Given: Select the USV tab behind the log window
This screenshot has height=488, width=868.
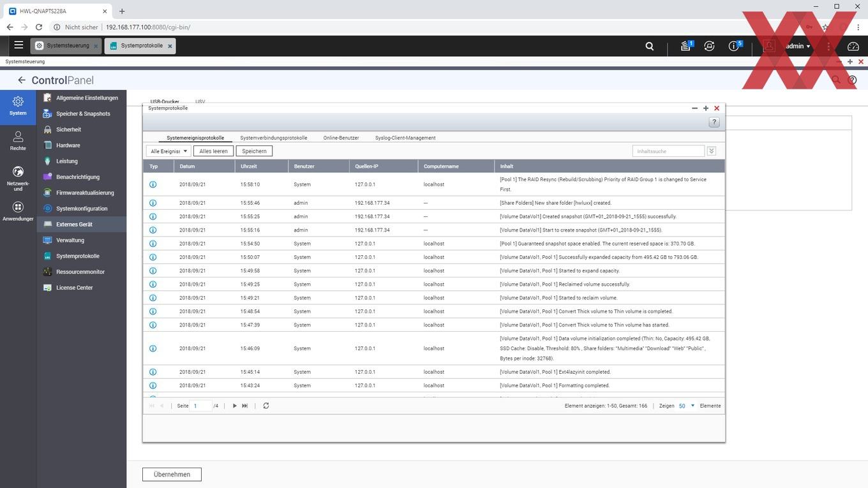Looking at the screenshot, I should [200, 101].
